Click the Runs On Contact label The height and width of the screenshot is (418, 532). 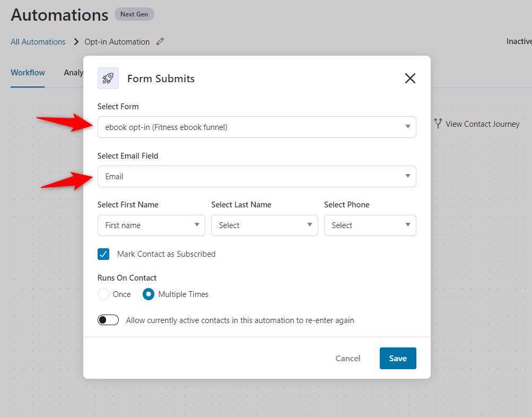(127, 278)
